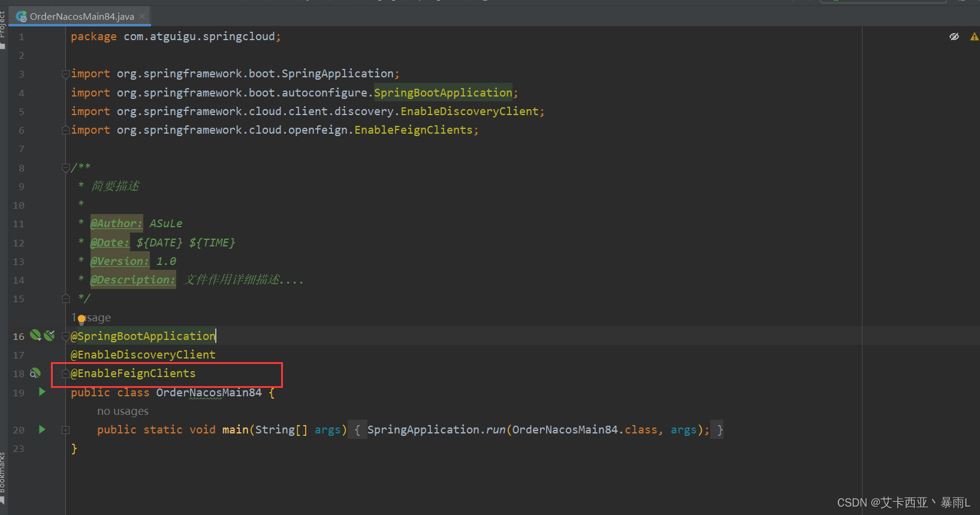The width and height of the screenshot is (980, 515).
Task: Run the main method via line 20 arrow
Action: tap(42, 429)
